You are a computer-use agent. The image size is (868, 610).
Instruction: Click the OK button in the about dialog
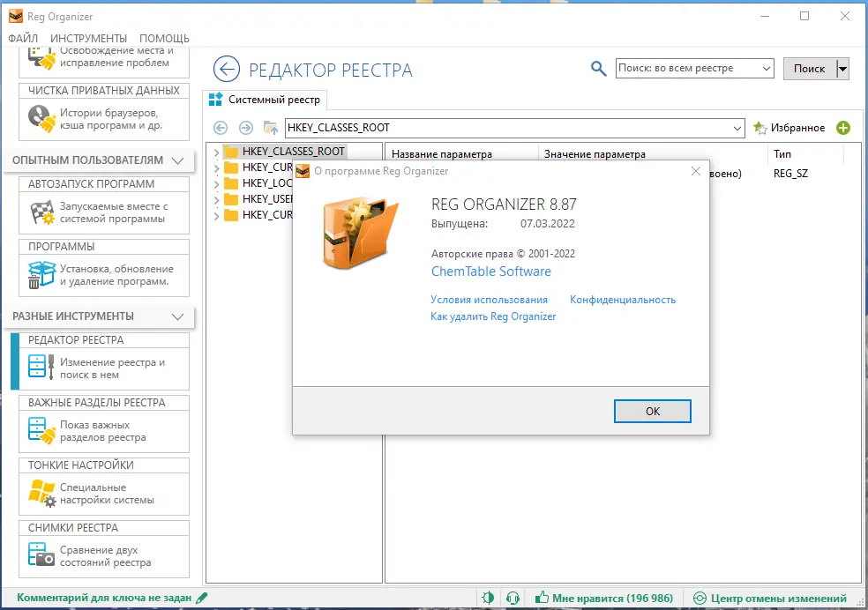(652, 411)
